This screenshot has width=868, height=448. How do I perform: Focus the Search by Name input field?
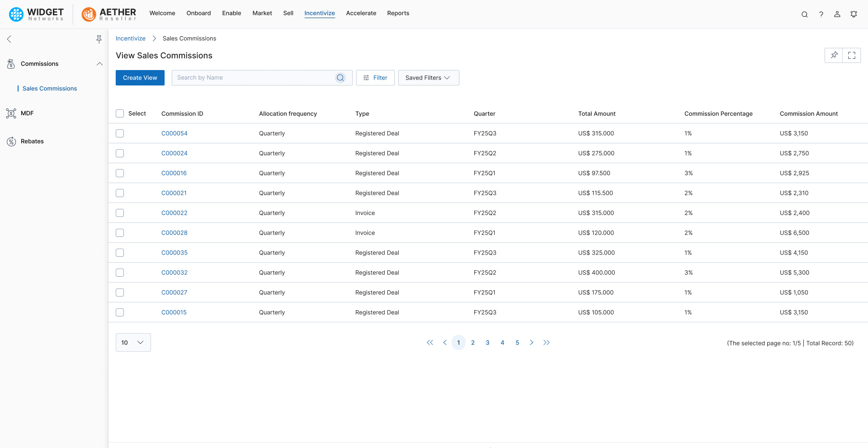(253, 78)
